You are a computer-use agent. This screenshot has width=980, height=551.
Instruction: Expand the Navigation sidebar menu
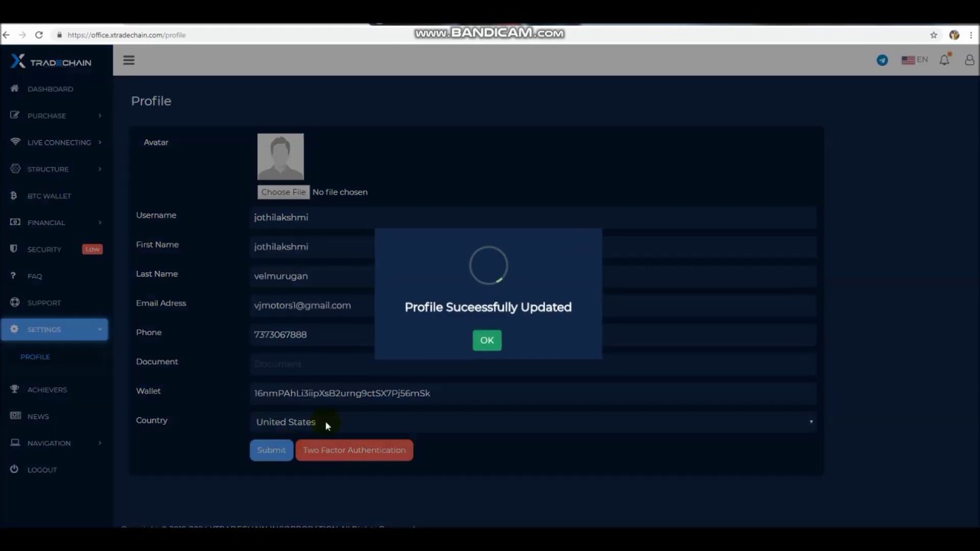55,443
